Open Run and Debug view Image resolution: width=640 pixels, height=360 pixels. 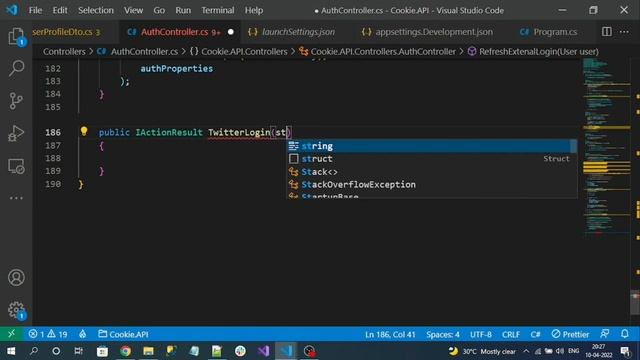[16, 133]
